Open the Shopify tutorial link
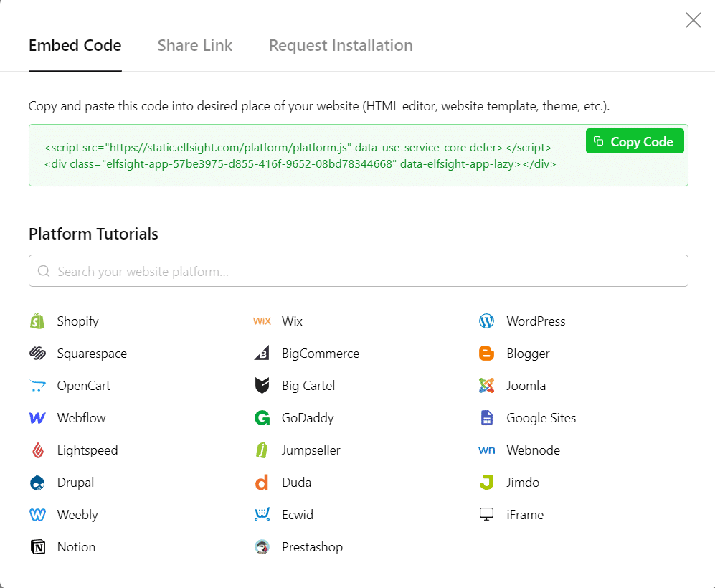This screenshot has width=715, height=588. 77,321
